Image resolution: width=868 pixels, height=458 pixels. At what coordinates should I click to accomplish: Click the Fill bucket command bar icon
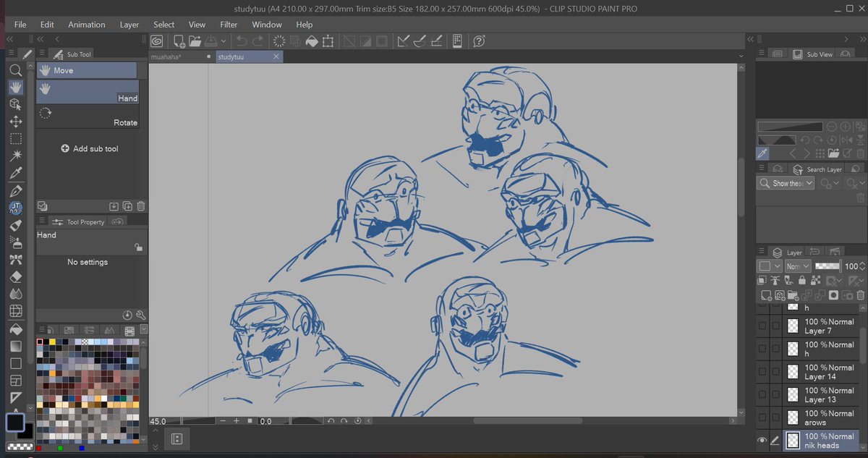tap(312, 42)
